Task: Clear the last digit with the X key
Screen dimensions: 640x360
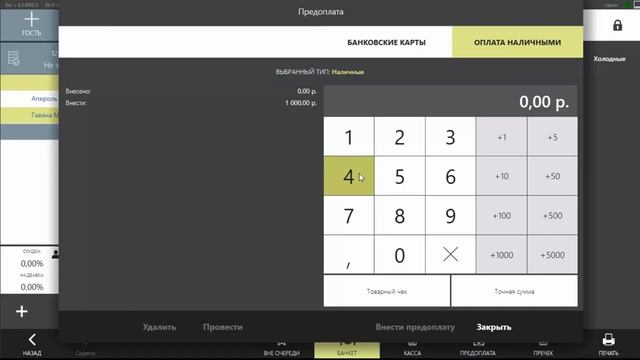Action: click(x=450, y=254)
